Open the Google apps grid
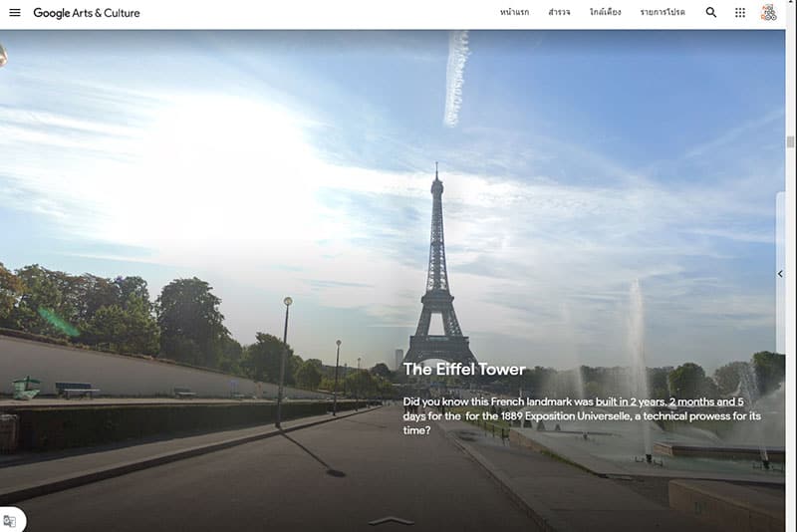Screen dimensions: 797x532 [x=740, y=13]
